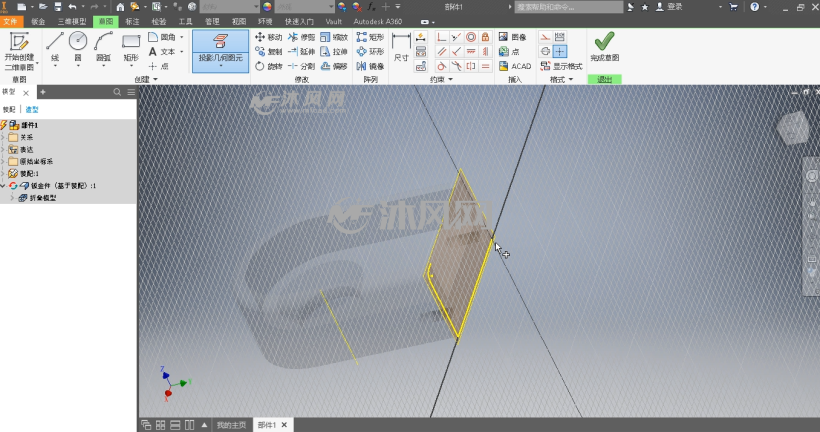Click the 移动 move tool
820x432 pixels.
tap(268, 37)
